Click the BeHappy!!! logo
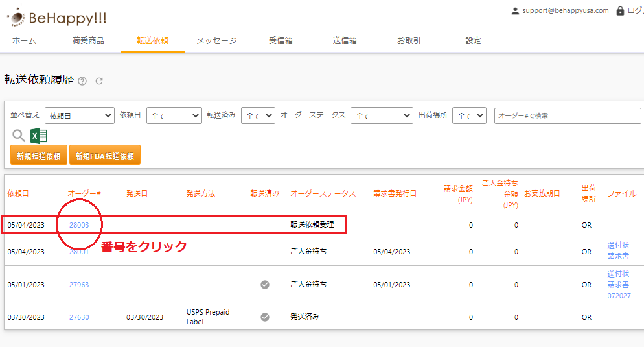This screenshot has height=347, width=644. pyautogui.click(x=57, y=18)
